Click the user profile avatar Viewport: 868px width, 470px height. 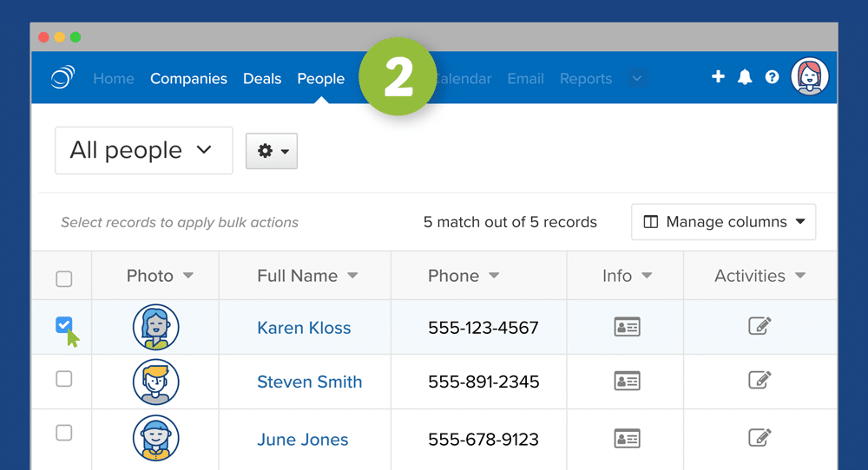[810, 77]
